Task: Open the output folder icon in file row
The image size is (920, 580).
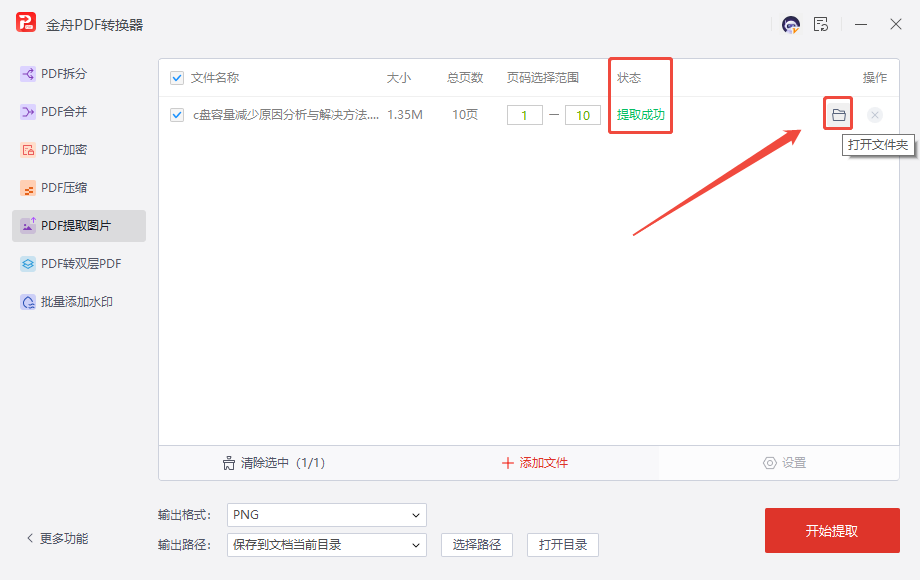Action: coord(838,115)
